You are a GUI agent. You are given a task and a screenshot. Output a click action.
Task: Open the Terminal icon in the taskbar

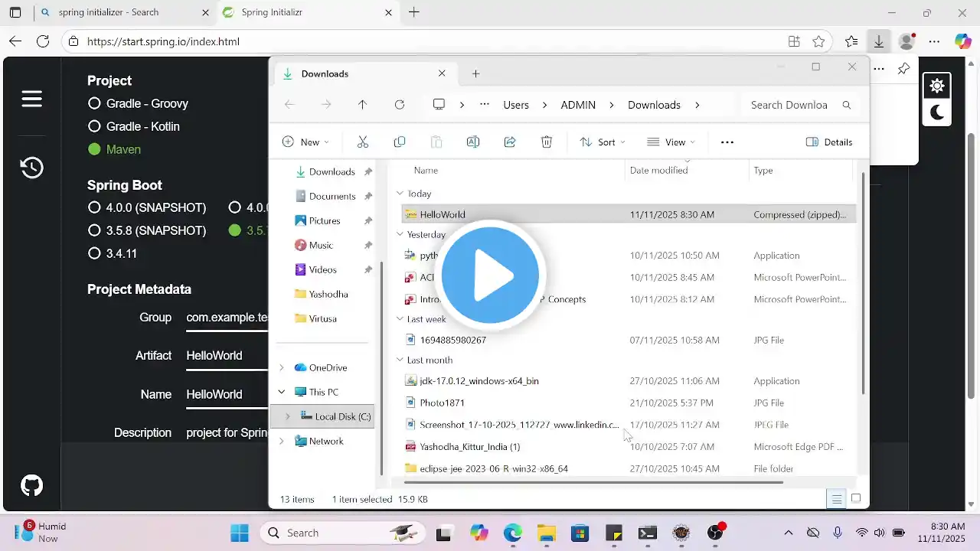pyautogui.click(x=648, y=533)
